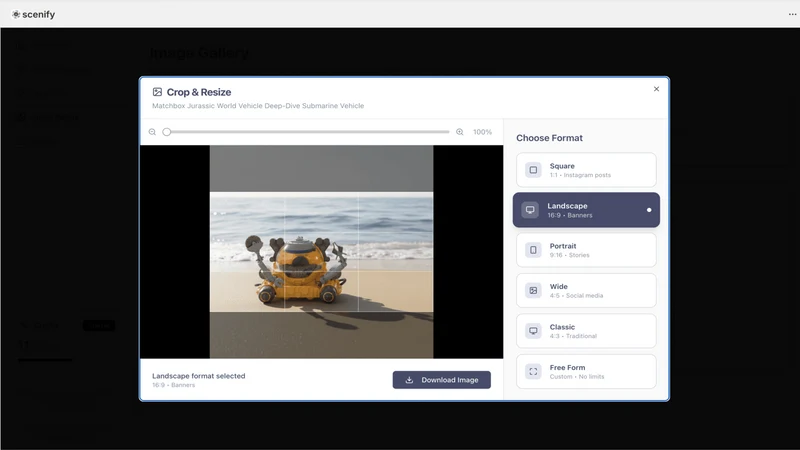Click the 'Crop & Resize' dialog title

199,92
